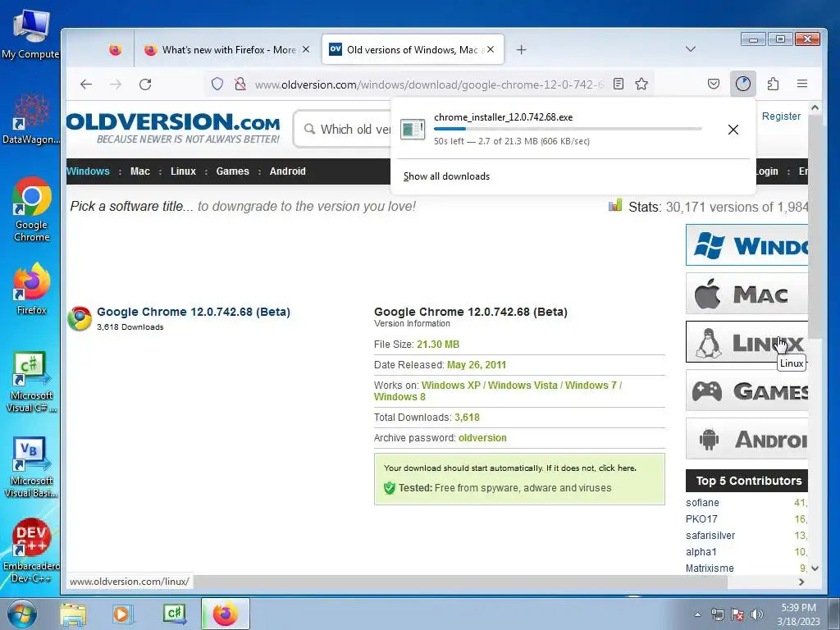Click the downloads progress toolbar icon

pos(743,84)
